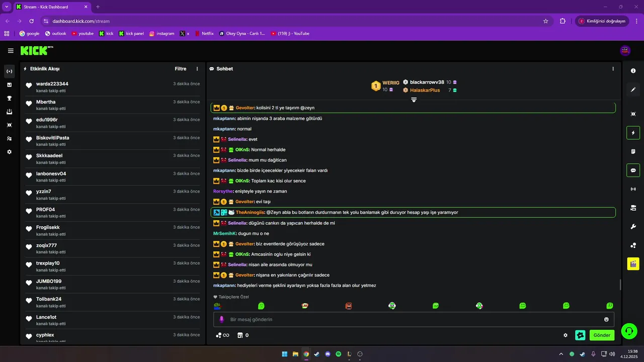Open the hamburger menu beside the Kick logo
This screenshot has height=362, width=644.
pyautogui.click(x=11, y=51)
